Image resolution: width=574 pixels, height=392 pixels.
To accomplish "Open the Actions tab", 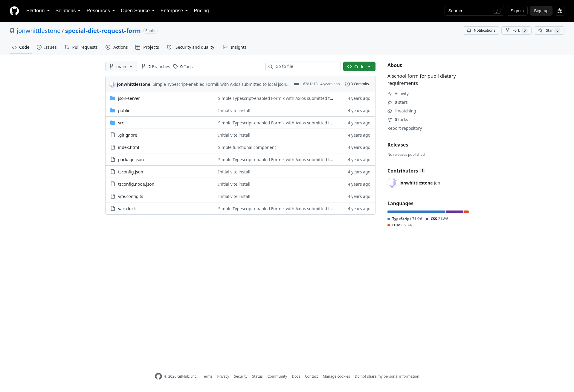I will 117,47.
